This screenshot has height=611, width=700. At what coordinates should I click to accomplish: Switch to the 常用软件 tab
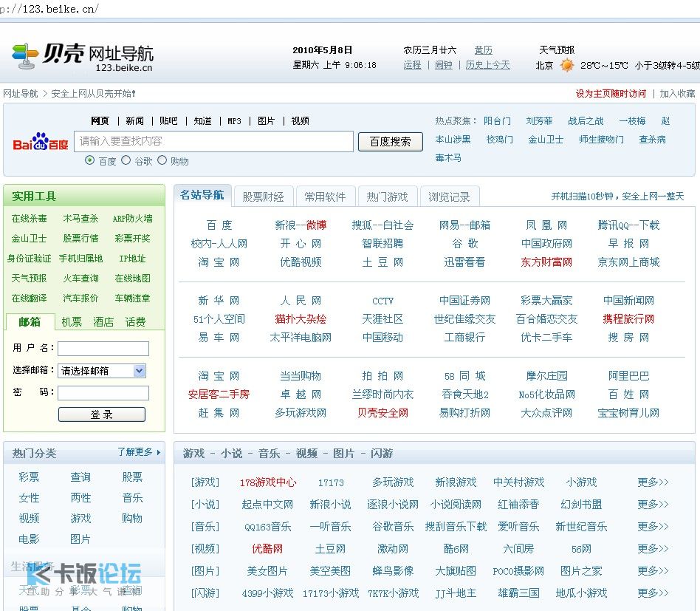pyautogui.click(x=325, y=197)
